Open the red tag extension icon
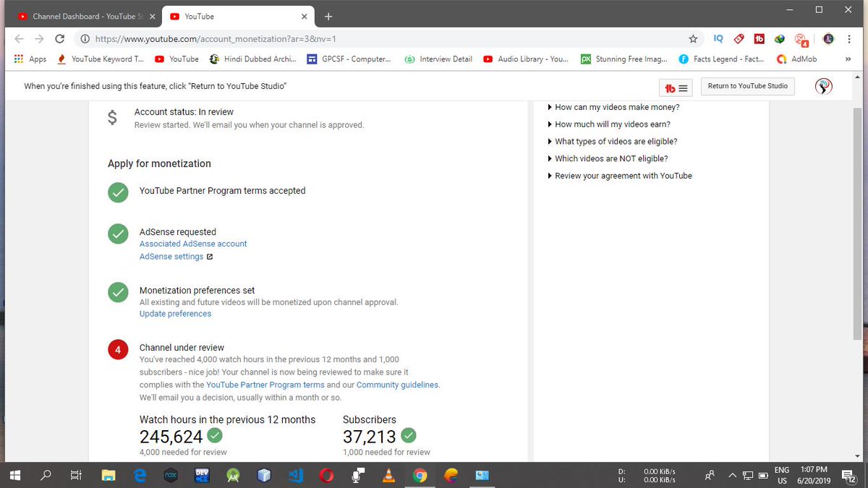 (x=739, y=39)
